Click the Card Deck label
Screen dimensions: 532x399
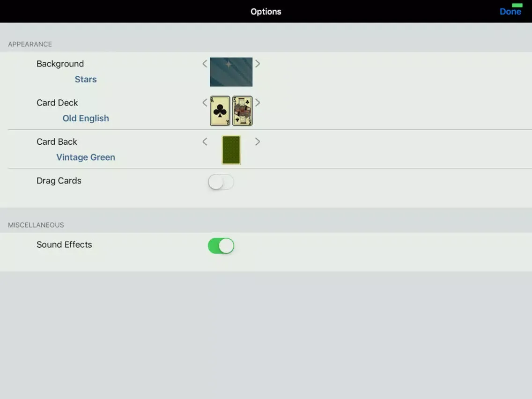[x=57, y=103]
